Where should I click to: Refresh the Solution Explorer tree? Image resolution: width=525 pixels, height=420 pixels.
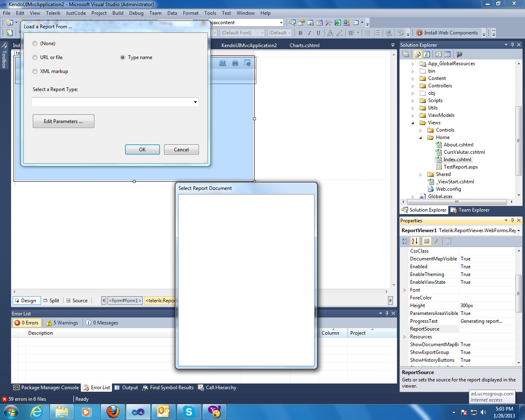[x=427, y=54]
